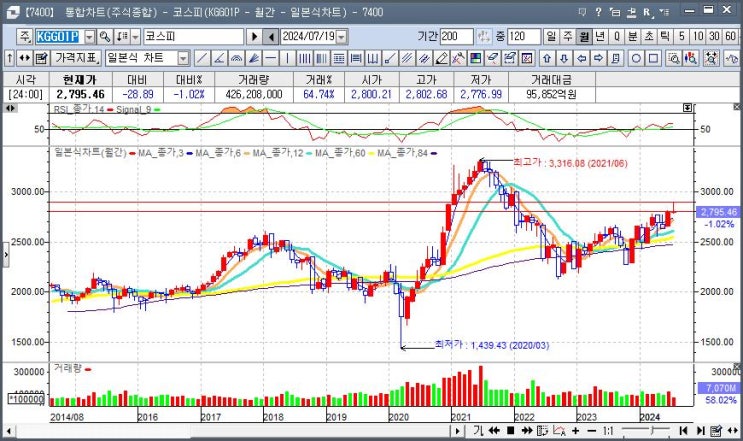Select the horizontal line drawing tool
The image size is (743, 441).
point(270,58)
